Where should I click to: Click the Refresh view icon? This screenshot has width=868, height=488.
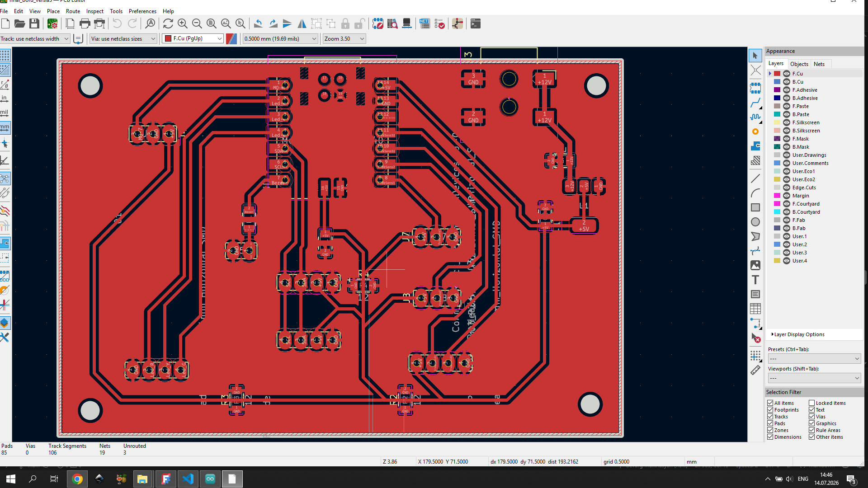(168, 24)
